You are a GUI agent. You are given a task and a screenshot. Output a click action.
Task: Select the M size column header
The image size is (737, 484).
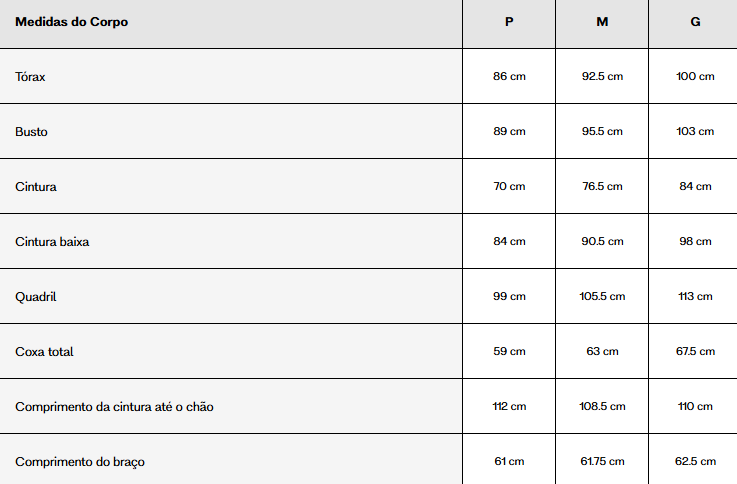tap(602, 22)
